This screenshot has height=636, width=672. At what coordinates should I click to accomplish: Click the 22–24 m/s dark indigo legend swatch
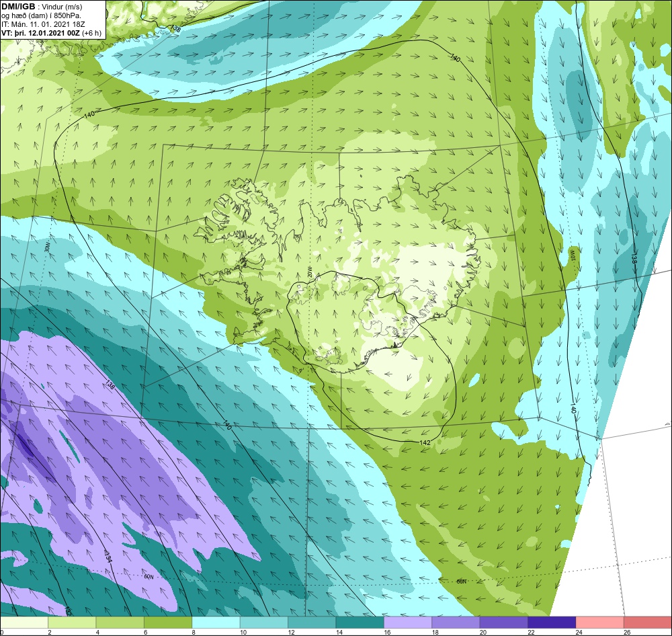[552, 623]
